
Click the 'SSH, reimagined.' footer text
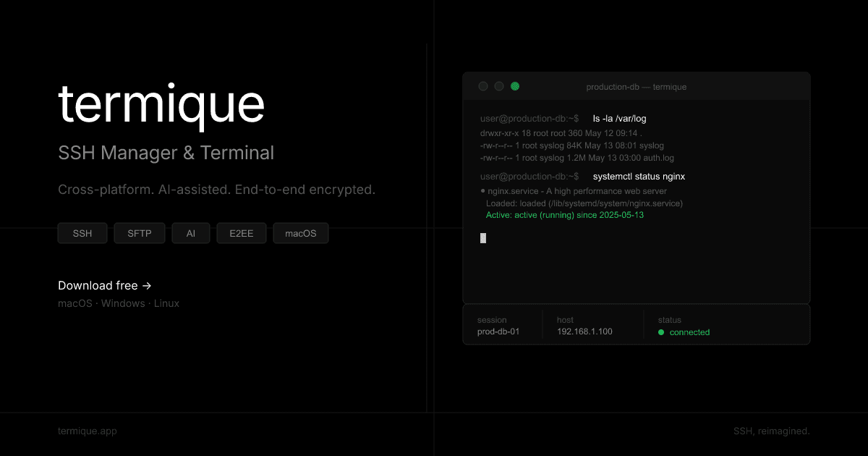tap(772, 431)
